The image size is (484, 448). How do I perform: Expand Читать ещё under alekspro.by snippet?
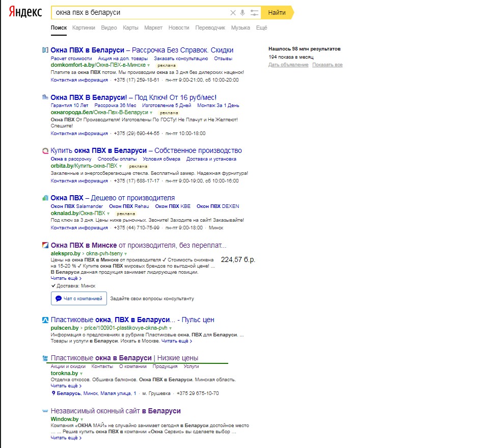pyautogui.click(x=66, y=278)
